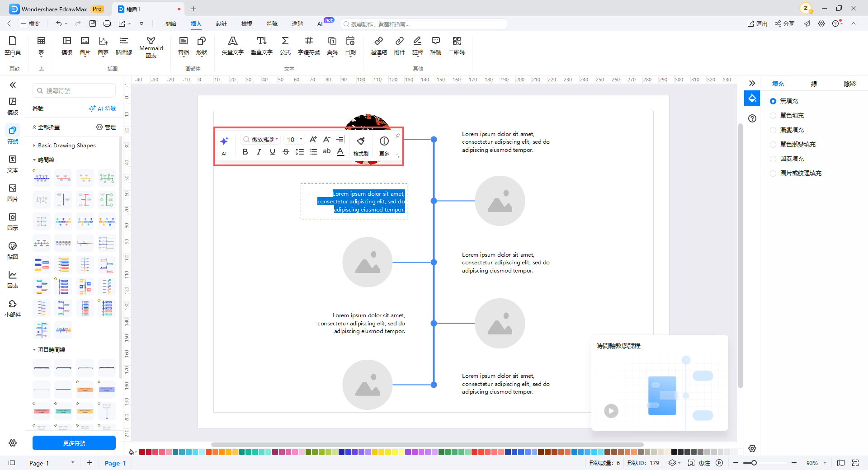Open the 圖片 insert picture tool
This screenshot has height=470, width=868.
pyautogui.click(x=85, y=46)
